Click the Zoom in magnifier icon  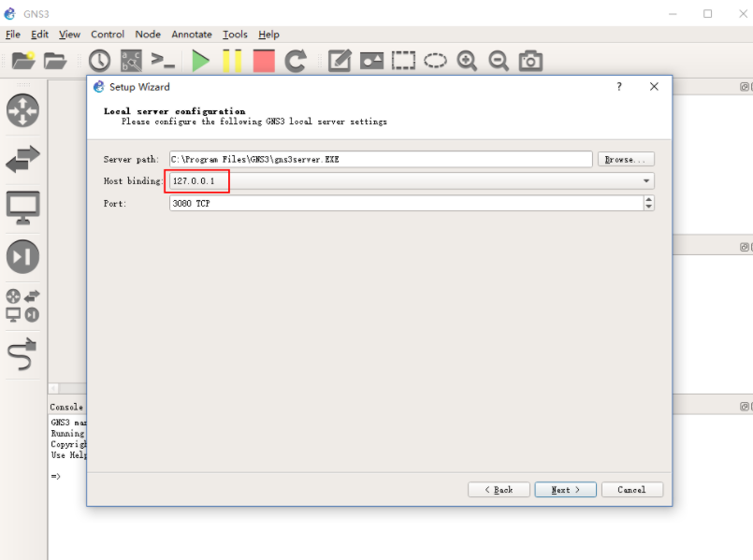(x=467, y=61)
